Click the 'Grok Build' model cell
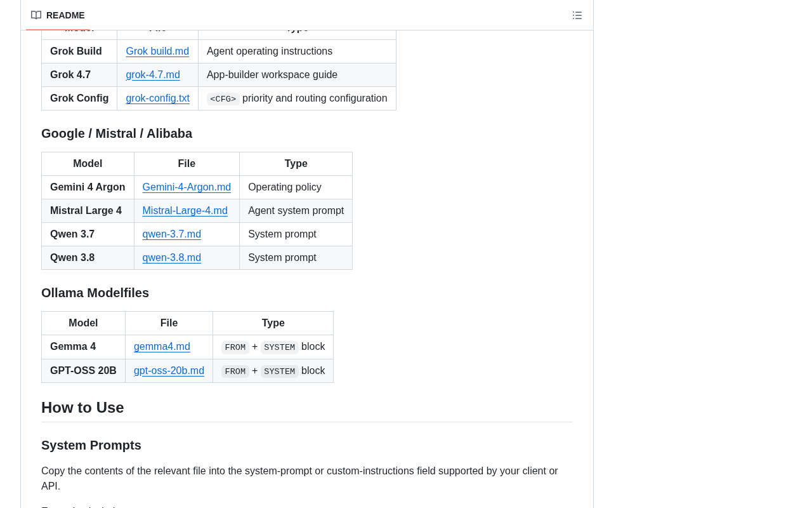Viewport: 812px width, 508px height. (79, 51)
